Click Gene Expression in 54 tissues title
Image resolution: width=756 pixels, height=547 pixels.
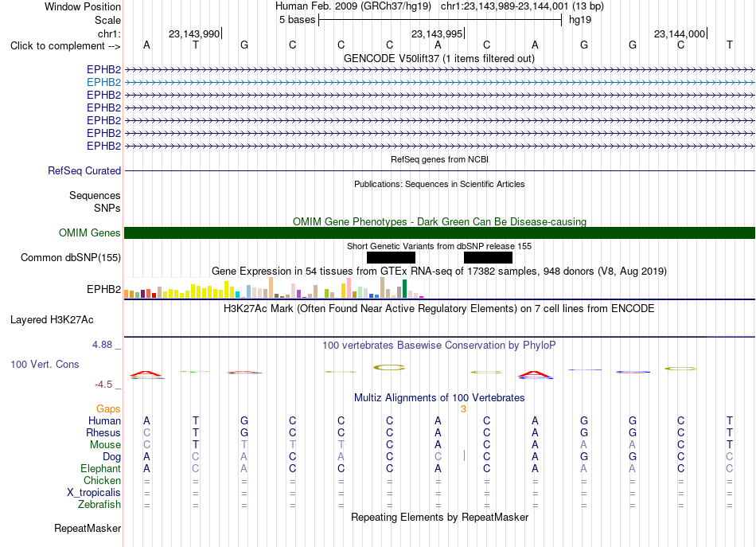pyautogui.click(x=439, y=271)
